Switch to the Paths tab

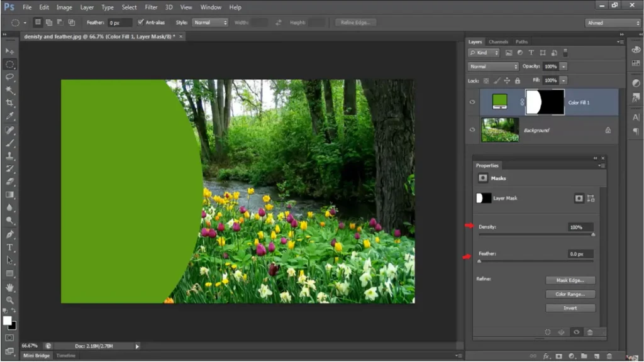pyautogui.click(x=521, y=42)
